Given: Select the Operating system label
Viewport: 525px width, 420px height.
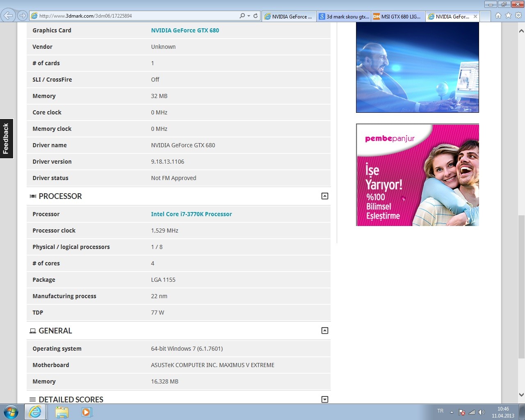Looking at the screenshot, I should click(x=57, y=349).
